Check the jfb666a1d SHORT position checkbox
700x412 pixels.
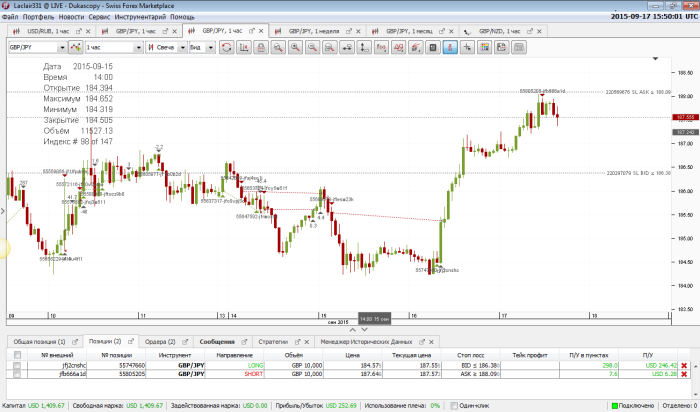17,374
